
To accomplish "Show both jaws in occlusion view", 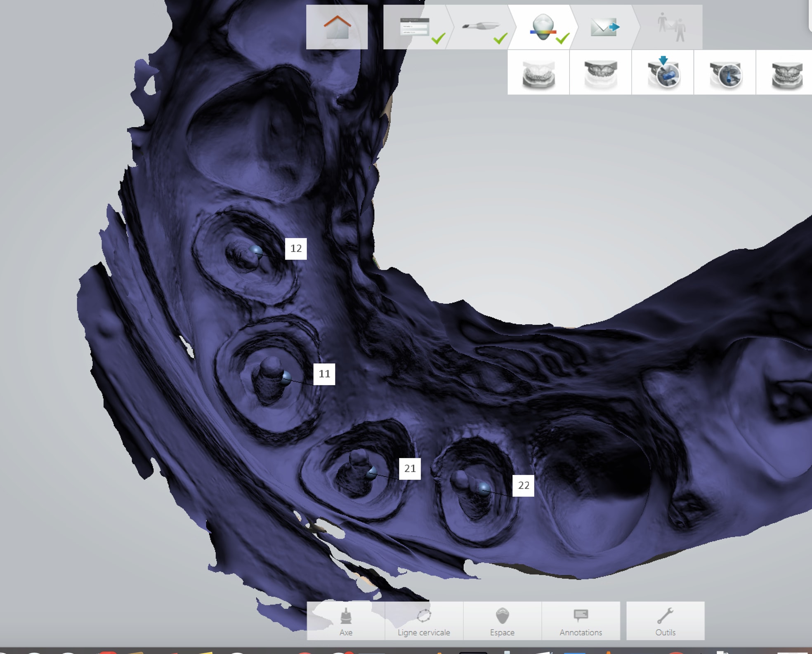I will point(785,73).
